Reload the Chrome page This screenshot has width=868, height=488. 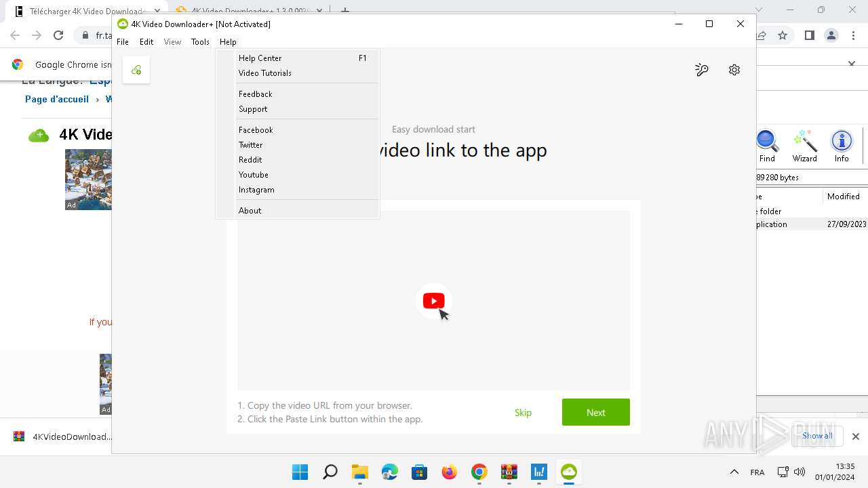(58, 35)
